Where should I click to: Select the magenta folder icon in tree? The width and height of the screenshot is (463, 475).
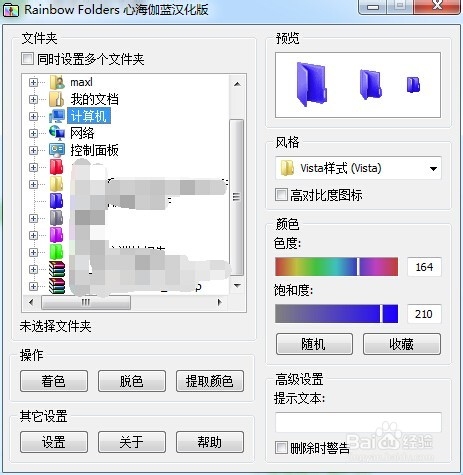(56, 235)
